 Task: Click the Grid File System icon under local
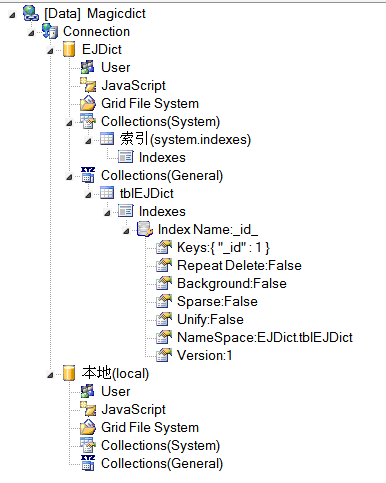click(x=88, y=427)
